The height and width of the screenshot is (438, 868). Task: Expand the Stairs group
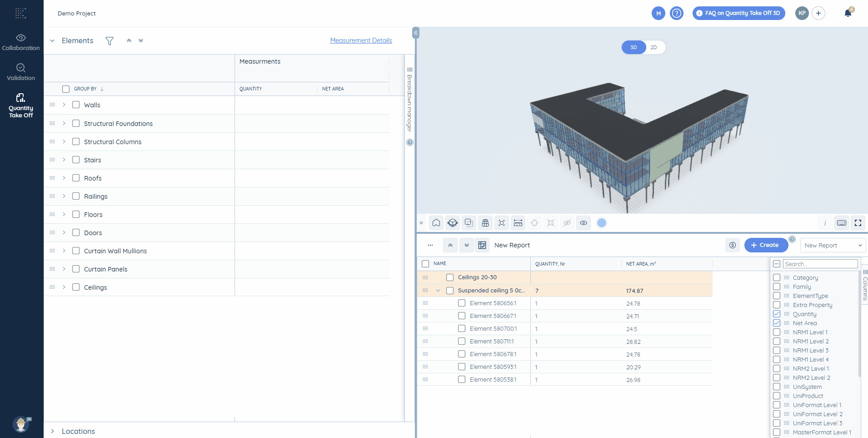tap(64, 160)
